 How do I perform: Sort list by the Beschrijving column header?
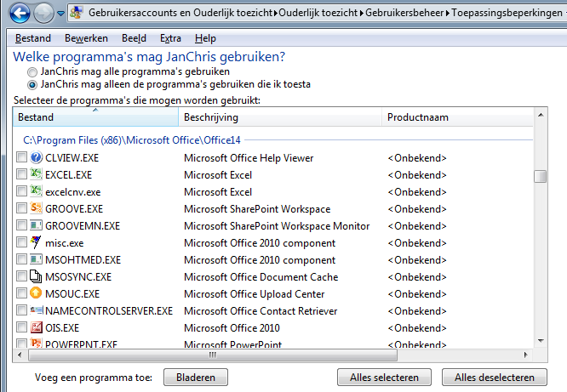pos(279,117)
